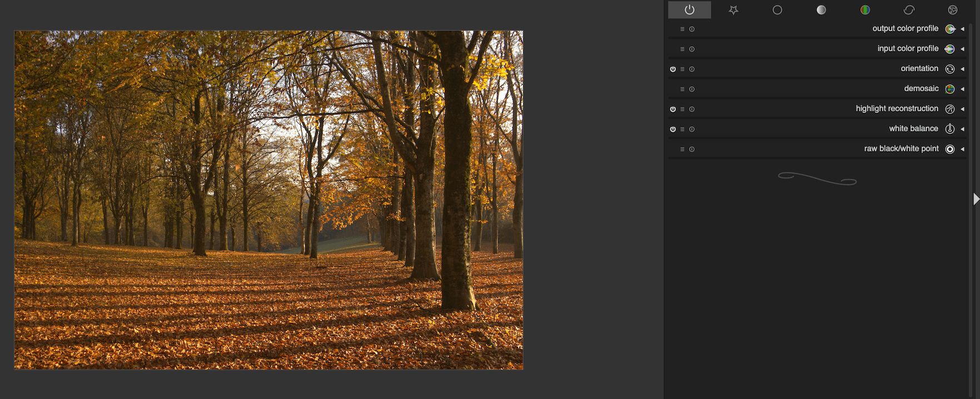The width and height of the screenshot is (980, 399).
Task: Expand the white balance module arrow
Action: point(962,129)
